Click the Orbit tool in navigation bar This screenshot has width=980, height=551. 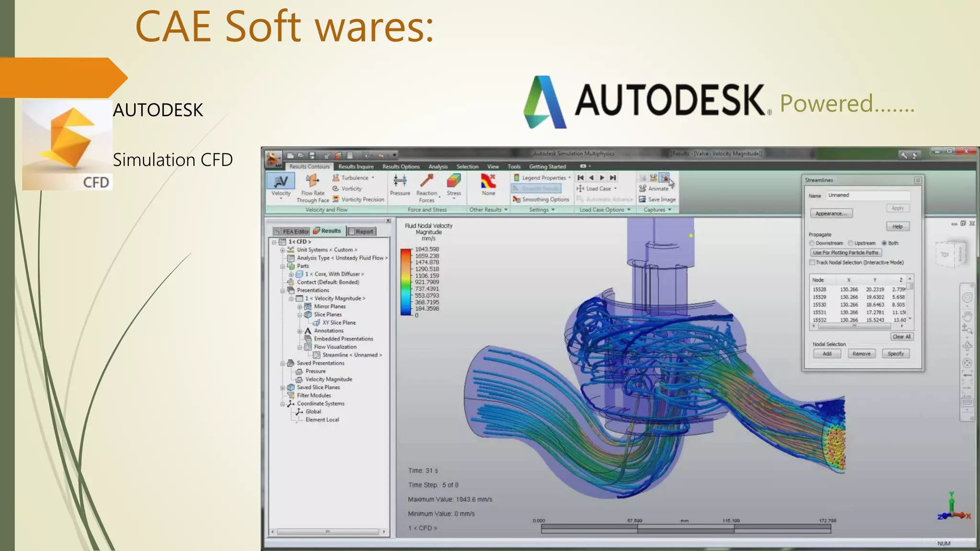[x=967, y=346]
